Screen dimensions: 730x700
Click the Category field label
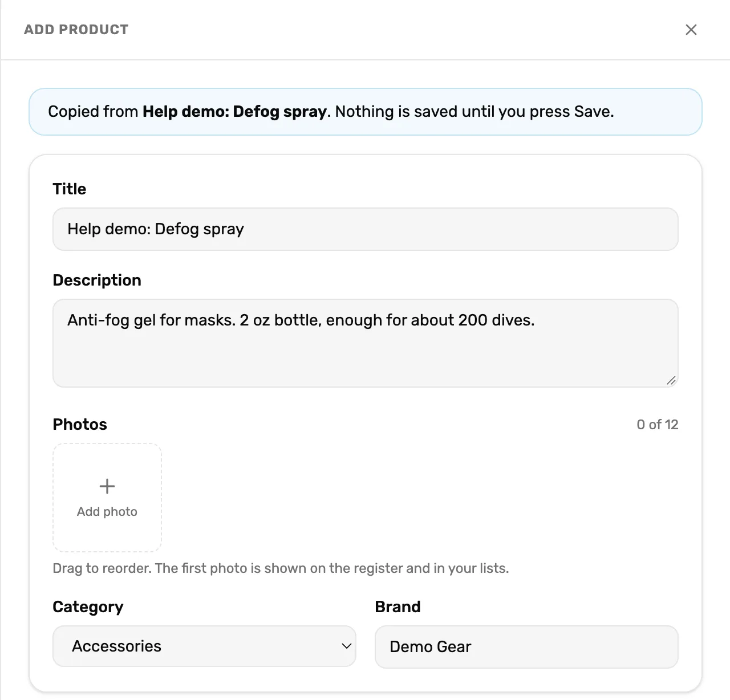click(x=88, y=607)
